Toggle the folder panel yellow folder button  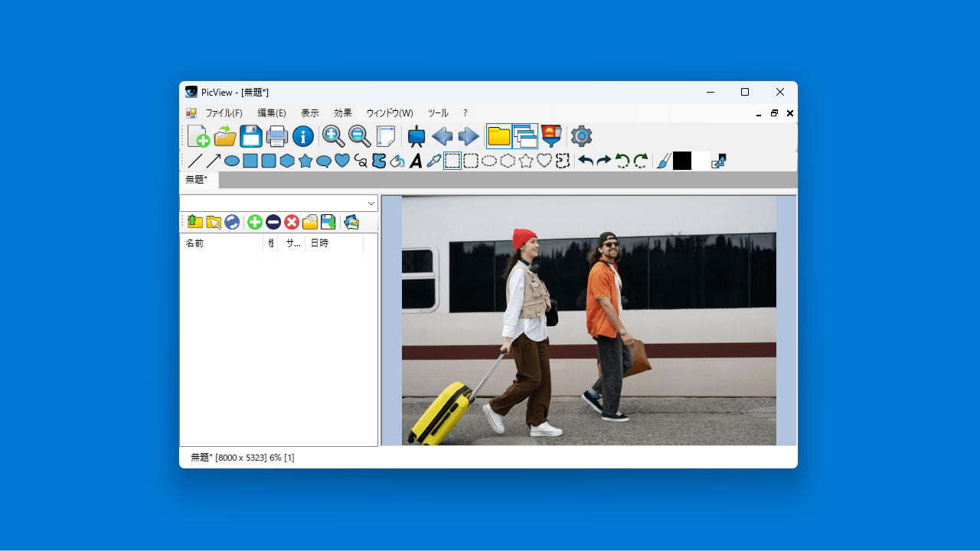click(499, 136)
